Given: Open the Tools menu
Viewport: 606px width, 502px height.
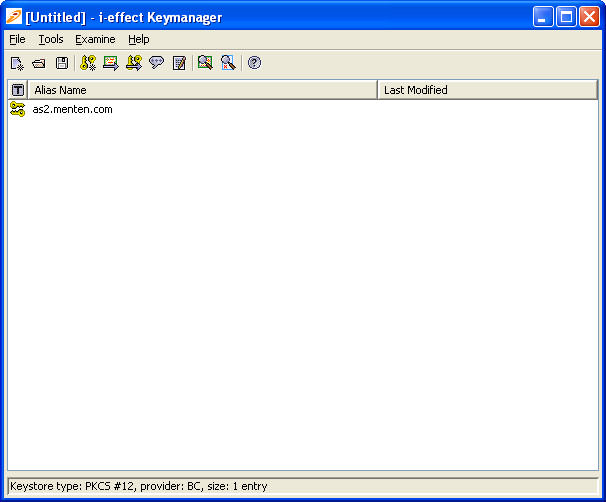Looking at the screenshot, I should coord(51,39).
